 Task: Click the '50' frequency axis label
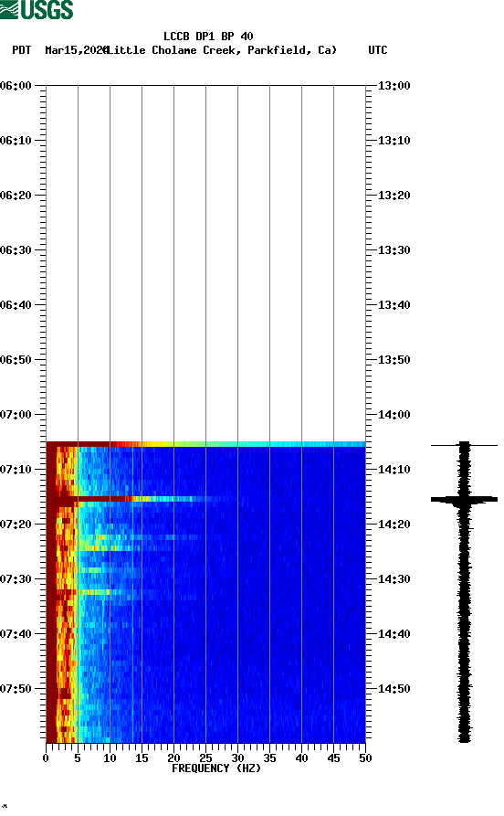coord(365,758)
